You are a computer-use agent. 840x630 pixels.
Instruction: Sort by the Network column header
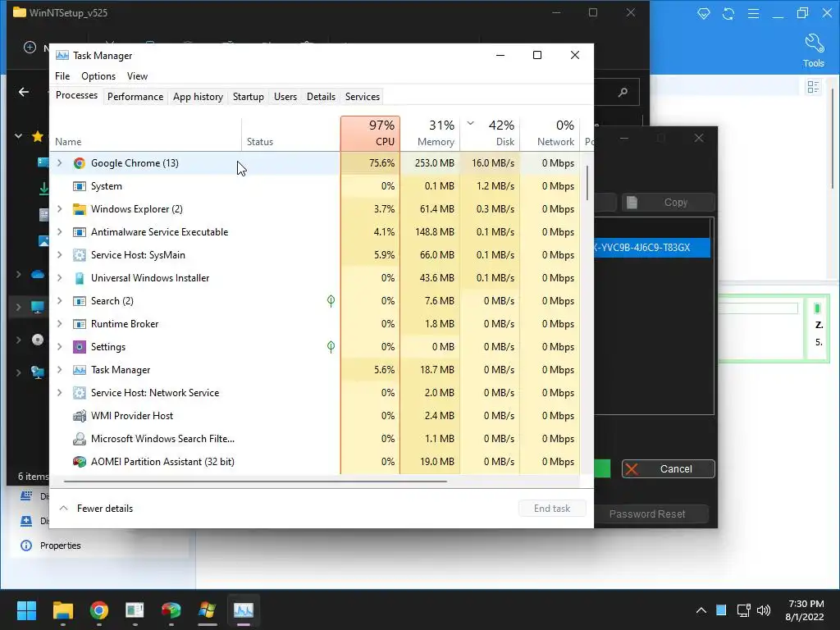[x=550, y=134]
